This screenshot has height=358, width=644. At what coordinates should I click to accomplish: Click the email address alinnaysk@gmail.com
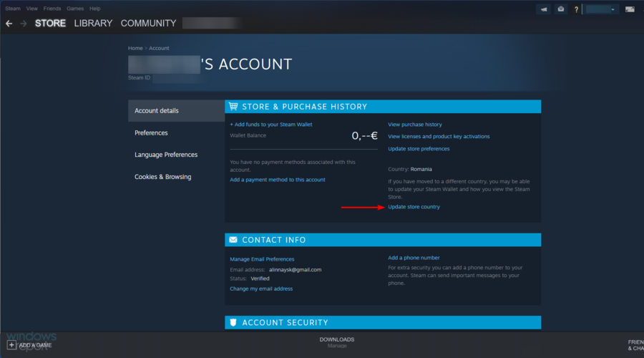coord(295,270)
